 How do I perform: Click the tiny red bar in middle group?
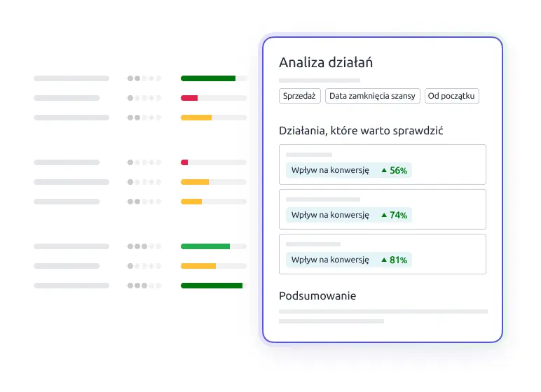pos(184,162)
